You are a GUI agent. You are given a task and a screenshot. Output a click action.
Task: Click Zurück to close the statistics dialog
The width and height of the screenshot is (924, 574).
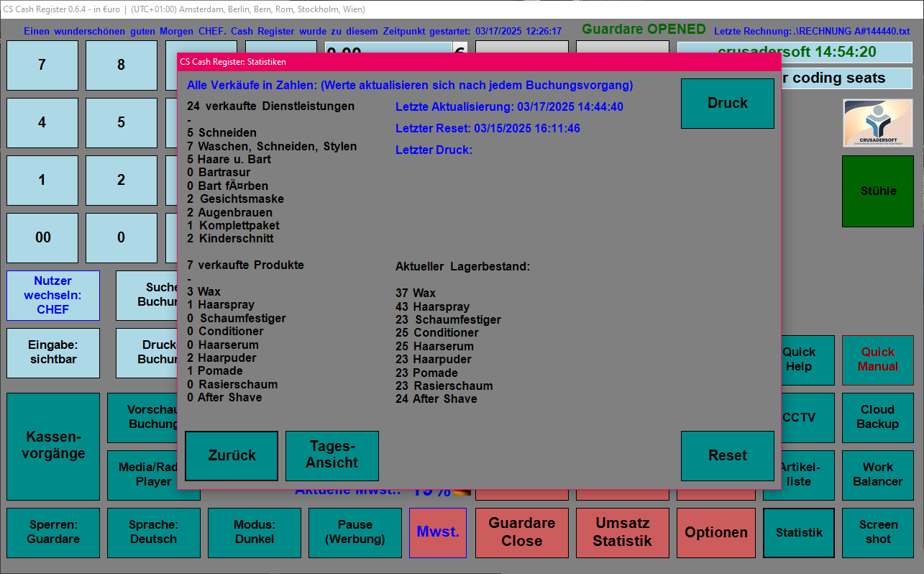coord(232,456)
